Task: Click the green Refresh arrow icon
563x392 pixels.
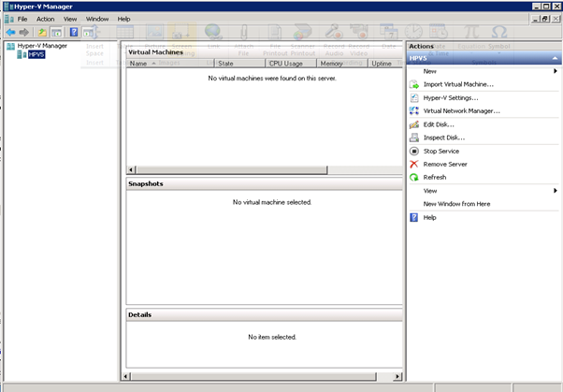Action: [x=414, y=177]
